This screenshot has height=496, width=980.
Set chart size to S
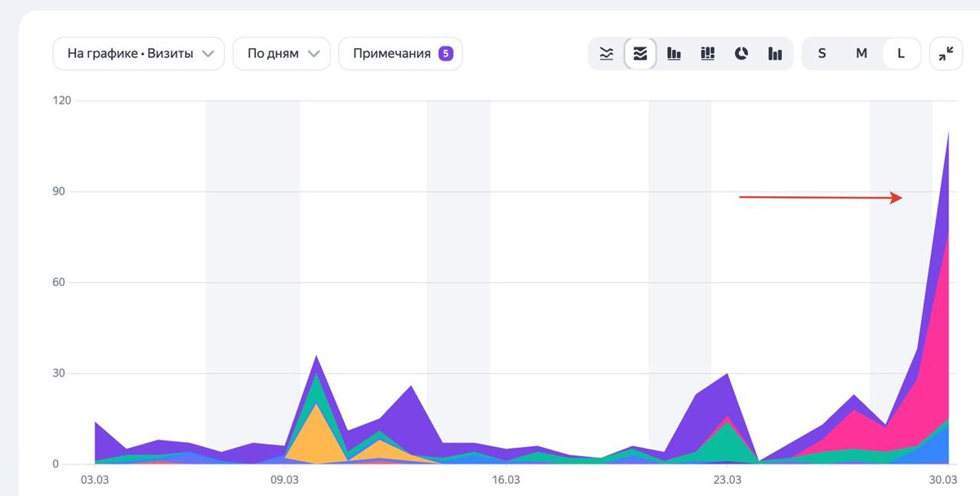tap(822, 54)
